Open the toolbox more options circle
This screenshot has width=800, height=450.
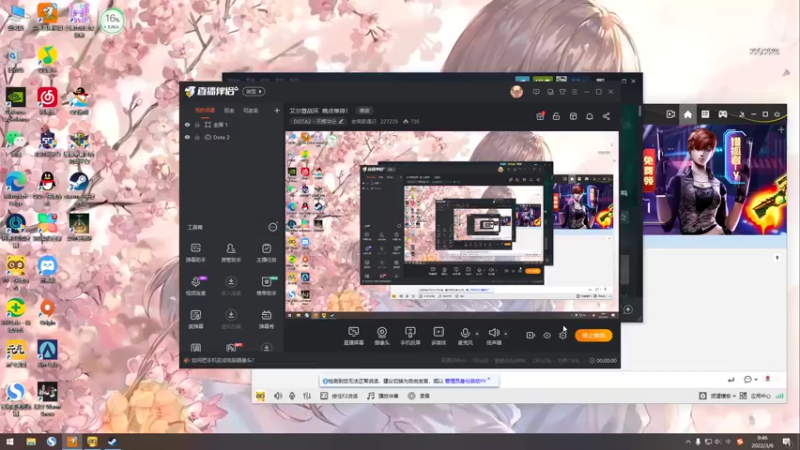click(x=273, y=227)
